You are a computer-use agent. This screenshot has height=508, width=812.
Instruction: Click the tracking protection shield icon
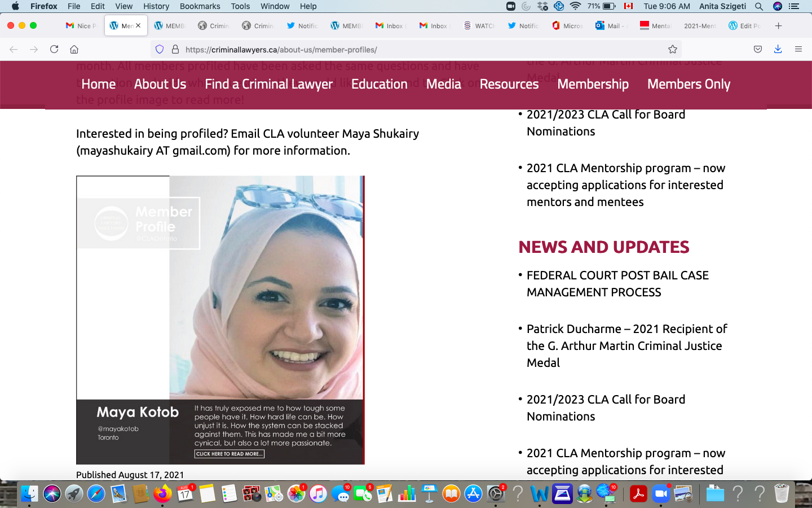pos(160,49)
